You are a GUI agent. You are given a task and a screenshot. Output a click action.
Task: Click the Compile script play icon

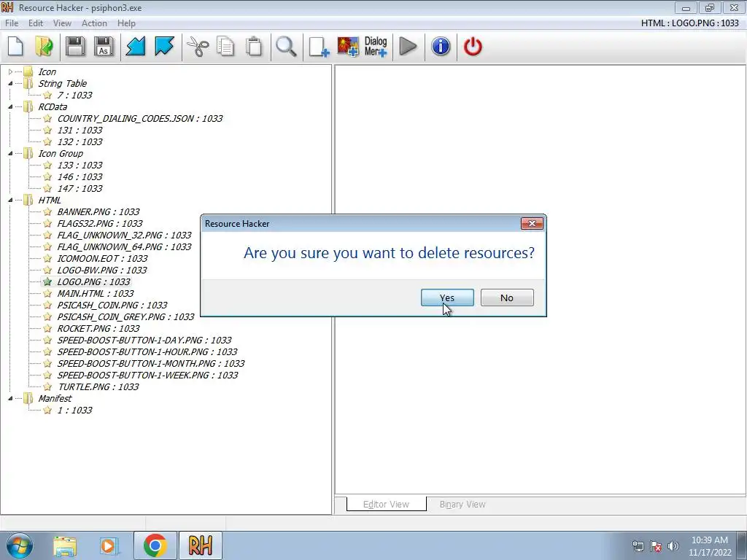point(408,47)
